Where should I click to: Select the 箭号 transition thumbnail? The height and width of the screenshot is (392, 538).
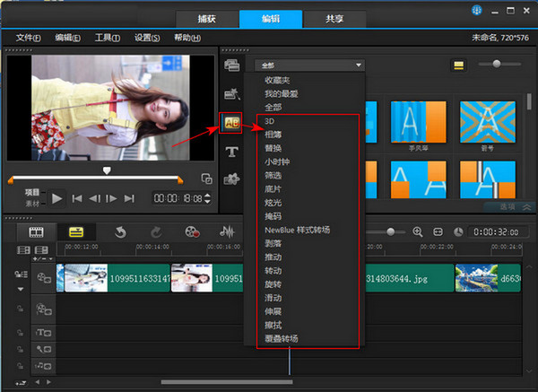[x=488, y=122]
